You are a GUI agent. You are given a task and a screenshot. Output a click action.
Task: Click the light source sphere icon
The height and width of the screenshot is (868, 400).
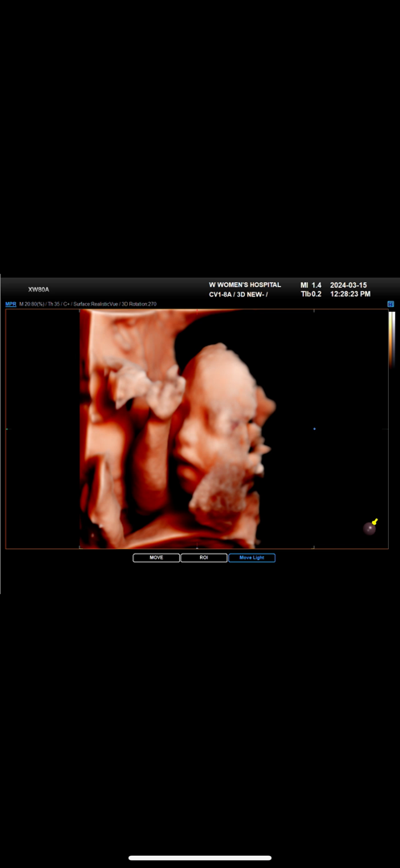tap(369, 529)
